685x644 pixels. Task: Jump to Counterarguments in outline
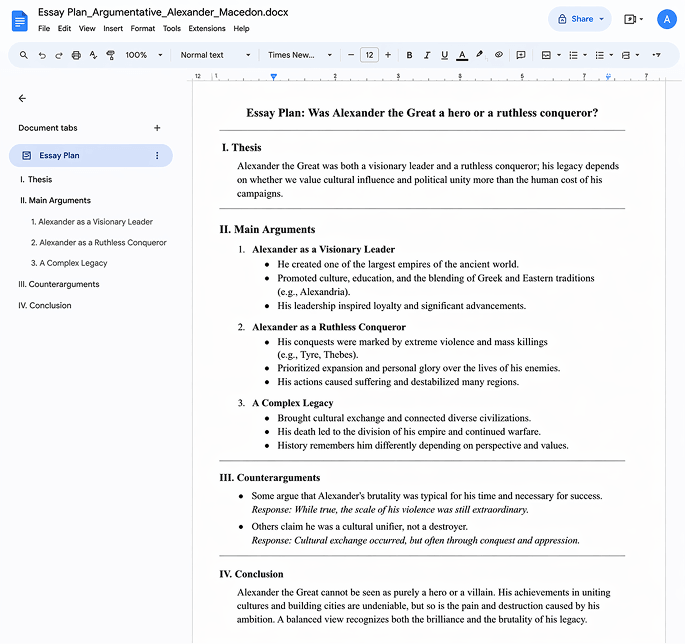click(59, 284)
